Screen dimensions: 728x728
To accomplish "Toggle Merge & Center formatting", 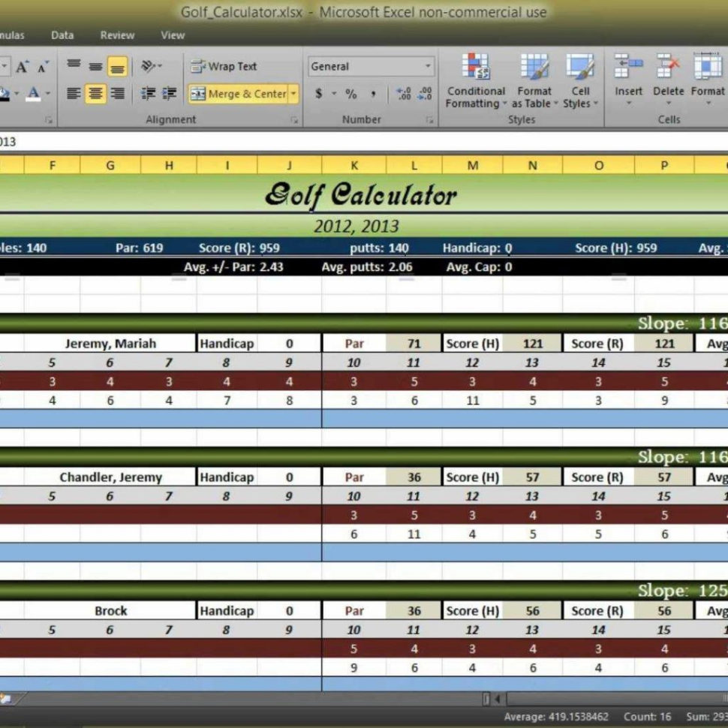I will point(233,94).
